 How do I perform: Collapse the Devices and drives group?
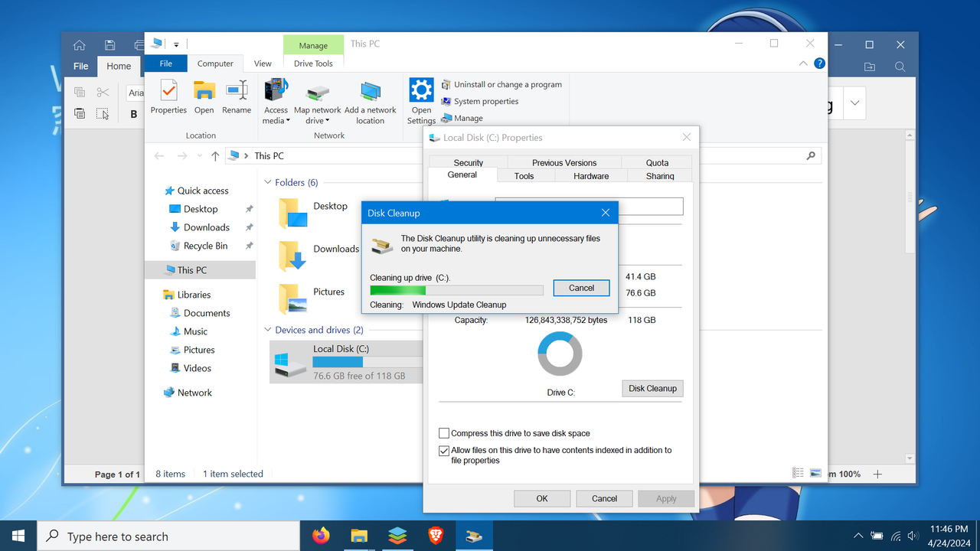tap(268, 330)
